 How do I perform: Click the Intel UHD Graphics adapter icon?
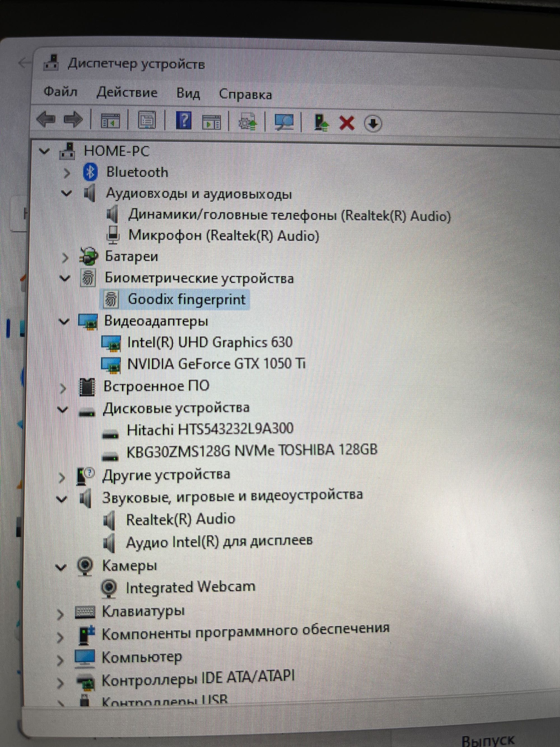[111, 343]
